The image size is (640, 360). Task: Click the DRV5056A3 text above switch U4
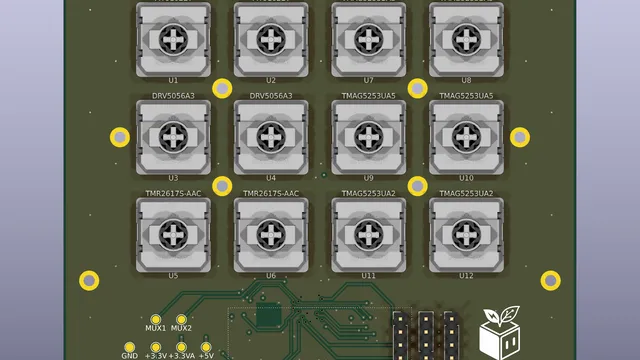pos(271,96)
